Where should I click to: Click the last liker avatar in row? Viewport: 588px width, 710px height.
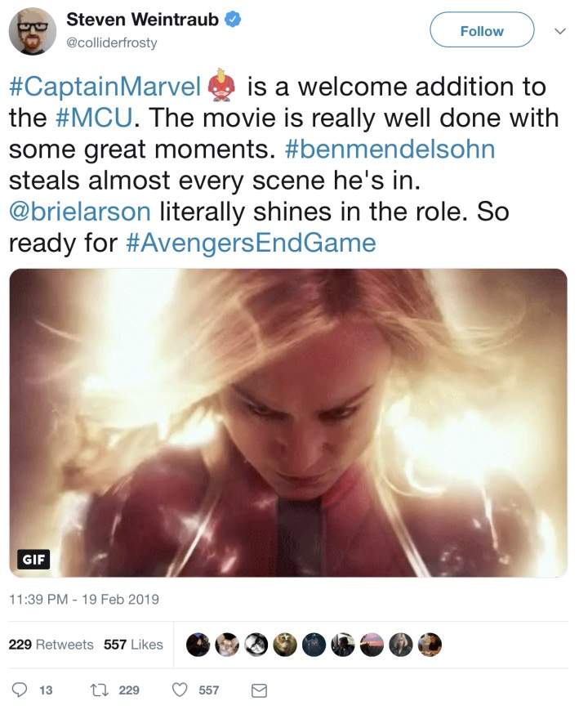(430, 645)
